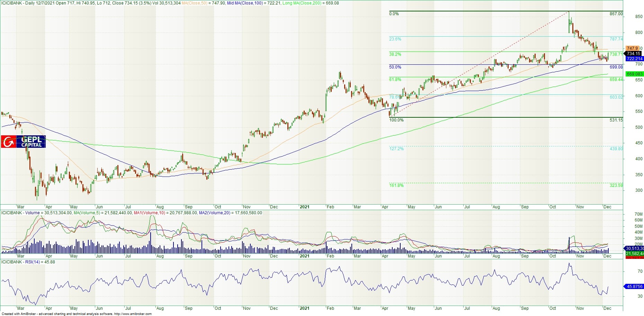The width and height of the screenshot is (644, 316).
Task: Click the 439.80 Fibonacci price value
Action: [616, 149]
